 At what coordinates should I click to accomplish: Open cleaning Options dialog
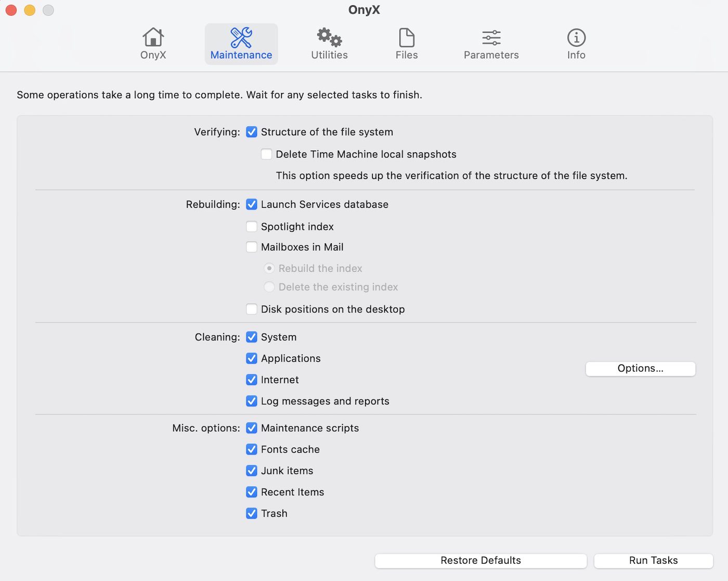tap(640, 368)
